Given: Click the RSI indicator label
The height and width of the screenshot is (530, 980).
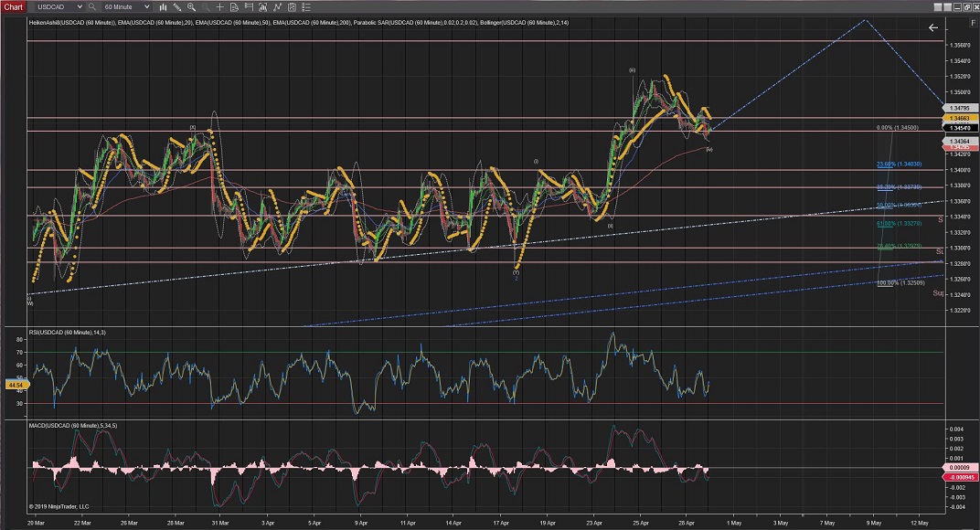Looking at the screenshot, I should [68, 334].
